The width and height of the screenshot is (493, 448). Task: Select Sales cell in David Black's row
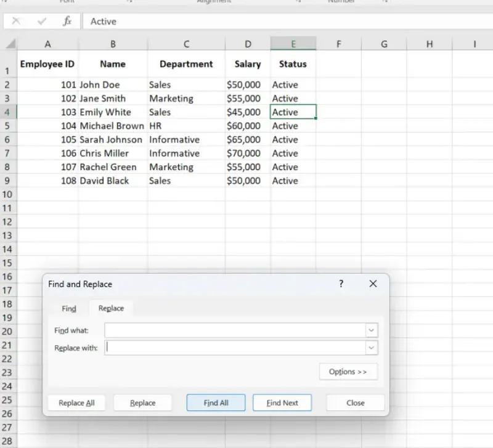tap(187, 181)
